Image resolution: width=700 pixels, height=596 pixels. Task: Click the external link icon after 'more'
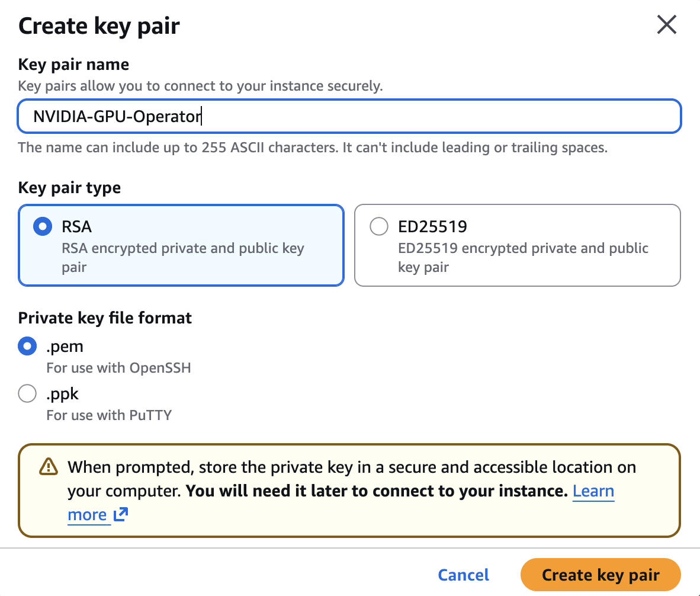point(121,514)
